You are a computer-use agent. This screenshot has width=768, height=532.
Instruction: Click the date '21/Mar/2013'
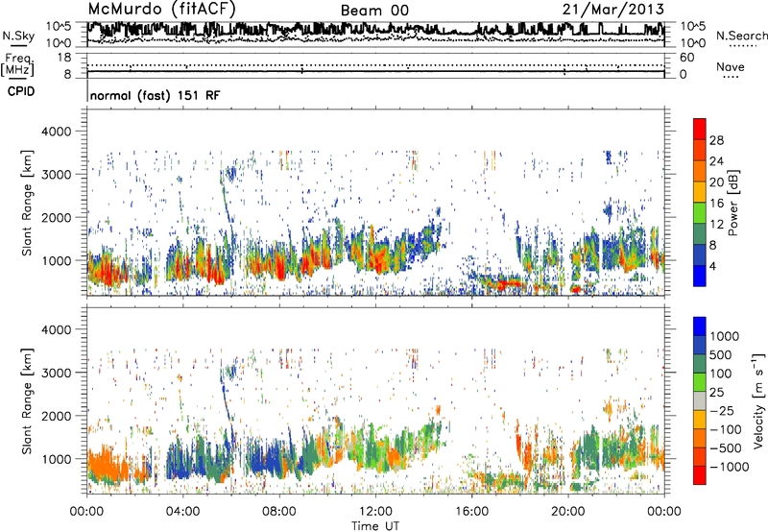[612, 10]
